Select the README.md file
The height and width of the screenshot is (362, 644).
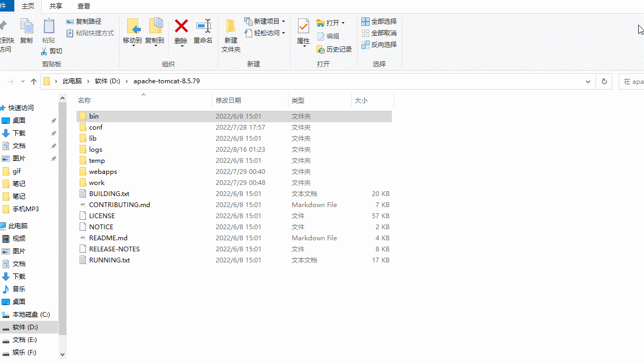coord(234,238)
